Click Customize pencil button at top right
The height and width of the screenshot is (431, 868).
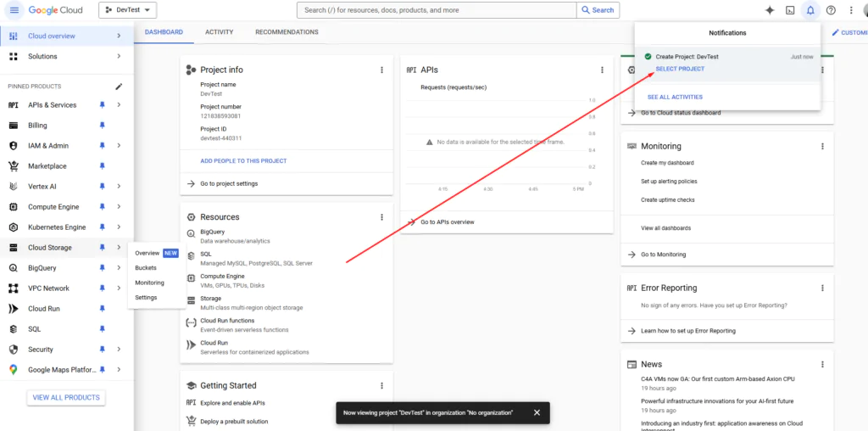coord(849,33)
